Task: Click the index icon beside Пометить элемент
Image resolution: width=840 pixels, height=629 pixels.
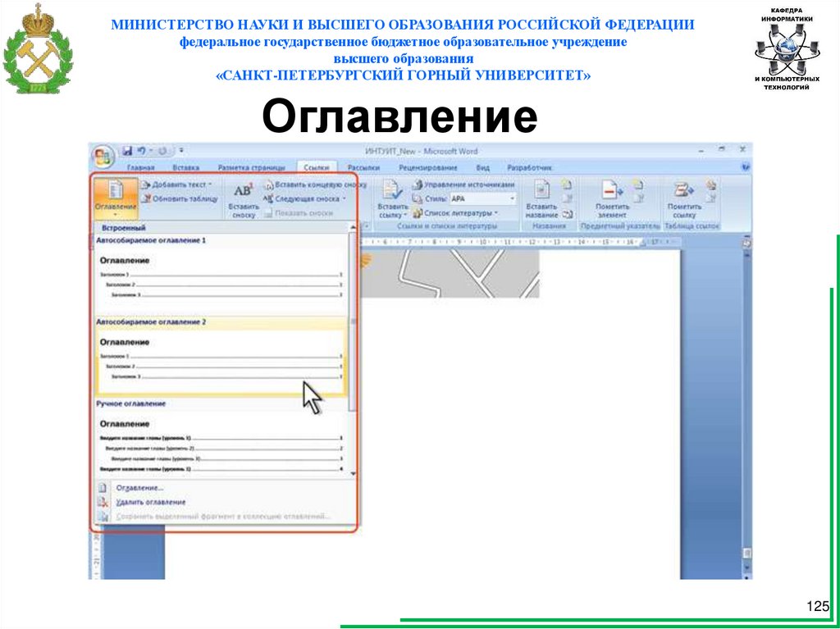Action: coord(637,185)
